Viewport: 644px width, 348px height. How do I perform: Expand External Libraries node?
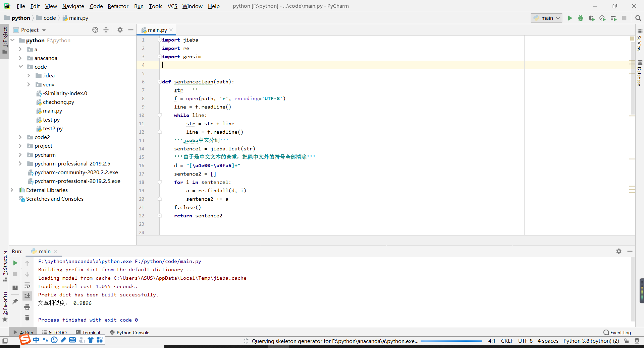pos(12,190)
